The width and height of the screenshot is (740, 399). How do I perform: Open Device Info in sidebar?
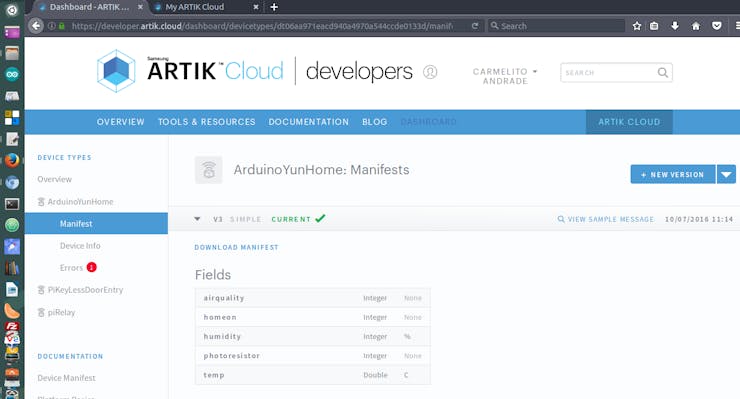[80, 246]
